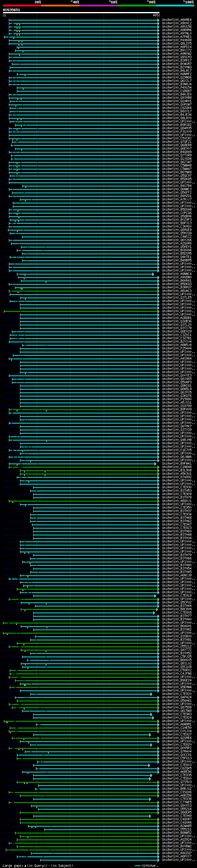
Task: Select the UniRef100_A6NI39 label
Action: (x=176, y=575)
